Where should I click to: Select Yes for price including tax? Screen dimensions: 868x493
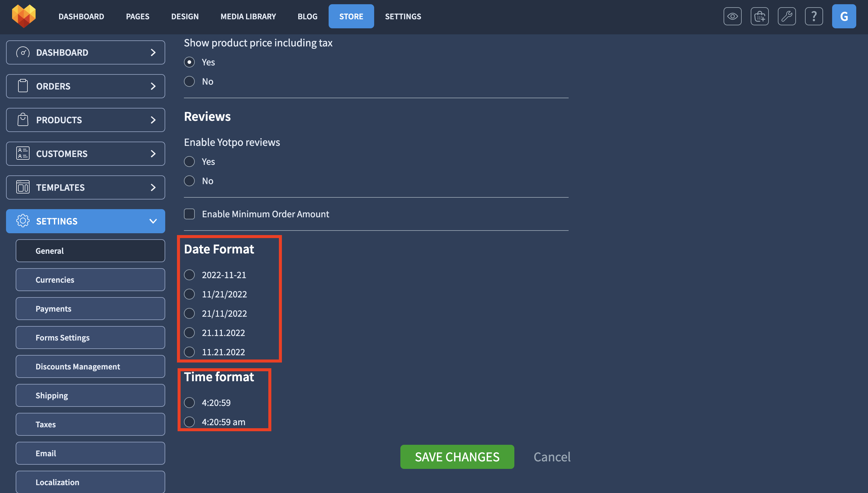point(189,62)
